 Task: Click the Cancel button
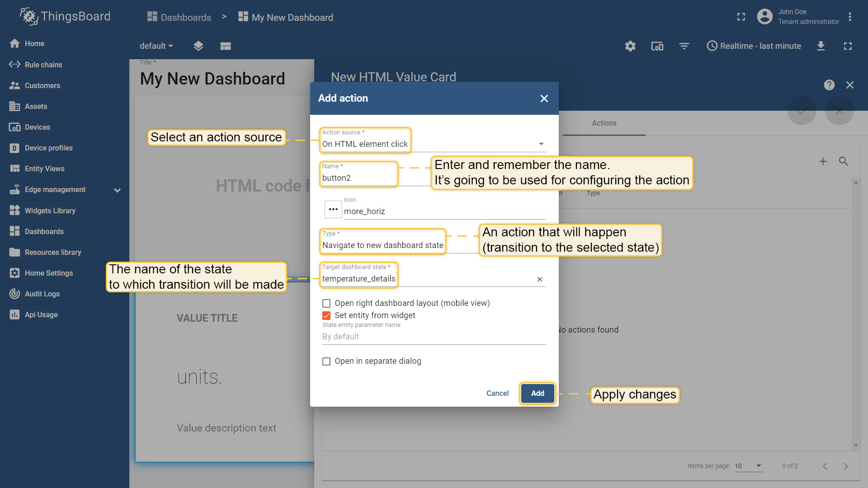[x=497, y=394]
